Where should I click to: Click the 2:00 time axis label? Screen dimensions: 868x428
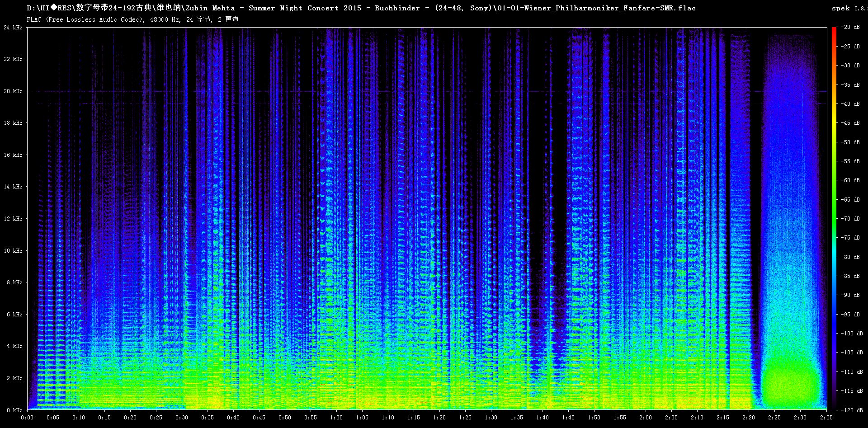[646, 418]
